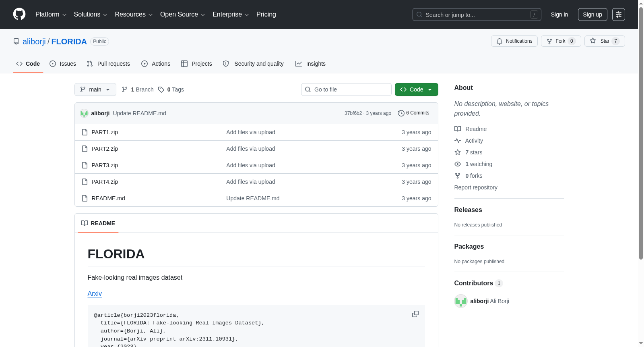Fork the FLORIDA repository
The height and width of the screenshot is (347, 644).
click(x=561, y=41)
